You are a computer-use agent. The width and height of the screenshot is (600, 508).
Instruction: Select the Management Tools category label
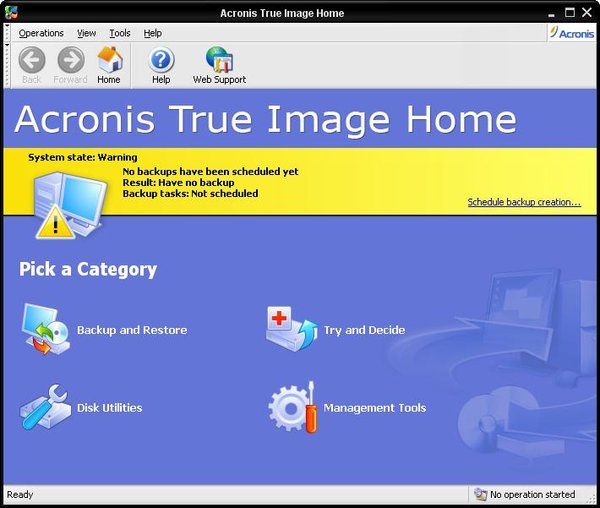[x=375, y=408]
